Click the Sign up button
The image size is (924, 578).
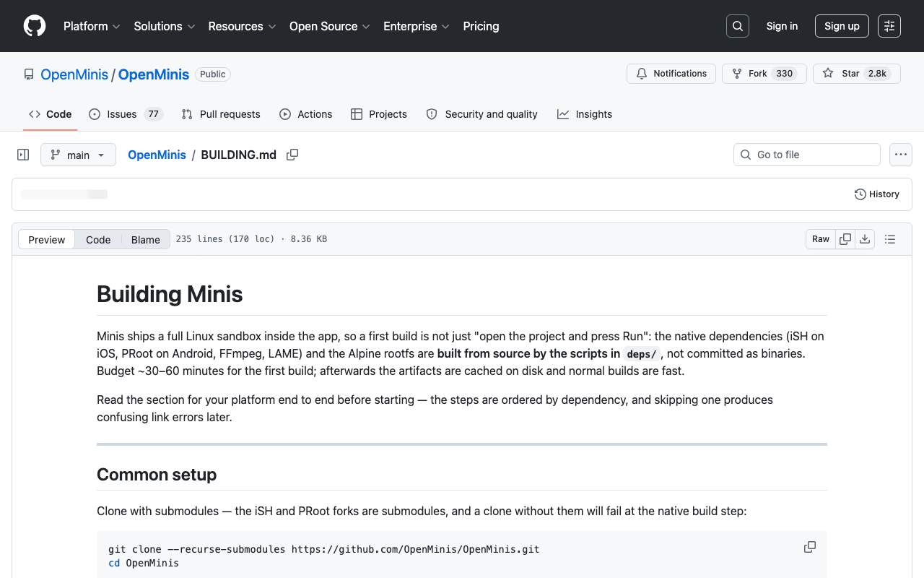tap(842, 26)
